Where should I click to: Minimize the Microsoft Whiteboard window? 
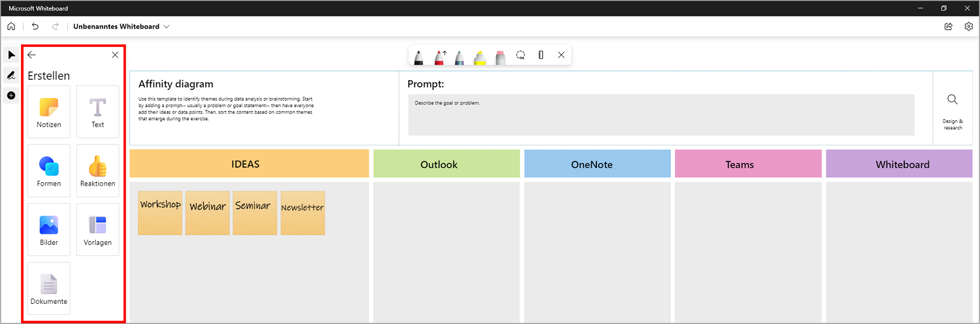point(920,8)
